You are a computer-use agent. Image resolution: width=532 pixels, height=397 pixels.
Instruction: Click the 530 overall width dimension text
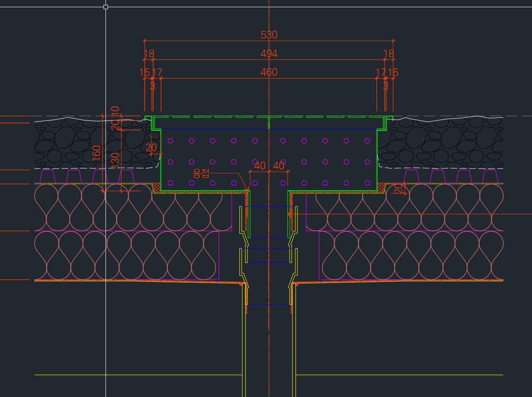pyautogui.click(x=269, y=35)
